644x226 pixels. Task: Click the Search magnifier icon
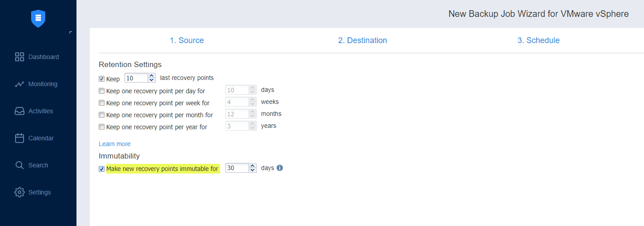pyautogui.click(x=19, y=165)
